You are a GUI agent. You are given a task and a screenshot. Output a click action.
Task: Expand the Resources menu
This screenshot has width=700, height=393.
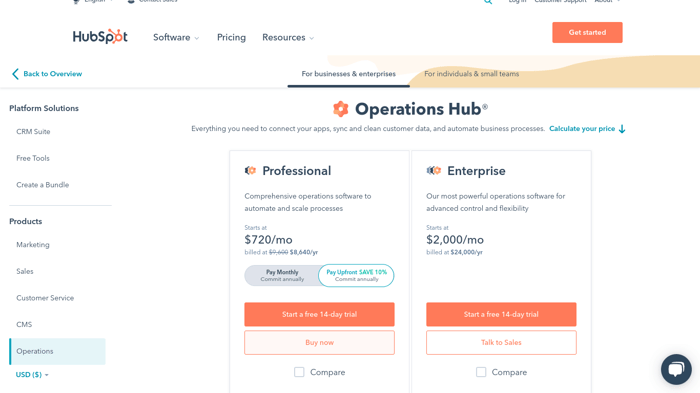pyautogui.click(x=288, y=38)
